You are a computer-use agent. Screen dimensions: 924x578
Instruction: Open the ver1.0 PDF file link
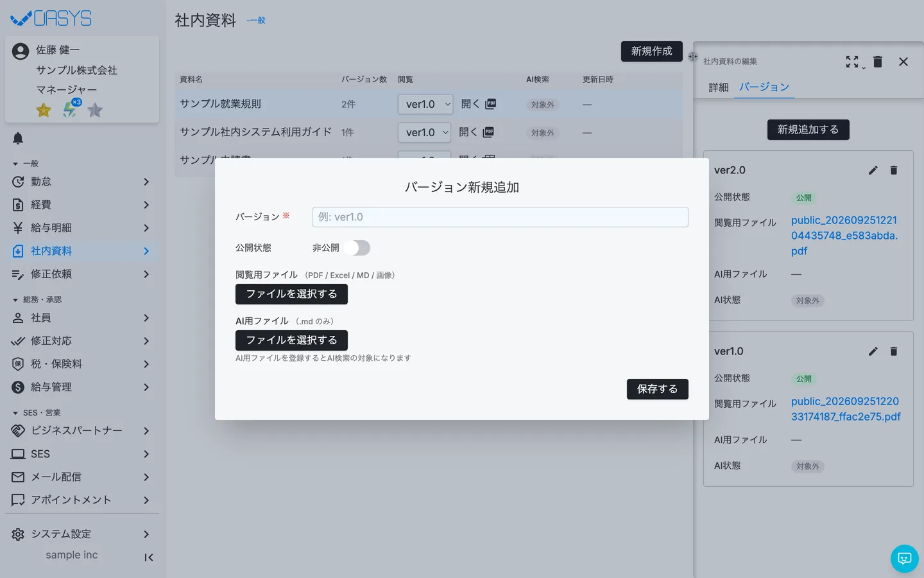(846, 409)
